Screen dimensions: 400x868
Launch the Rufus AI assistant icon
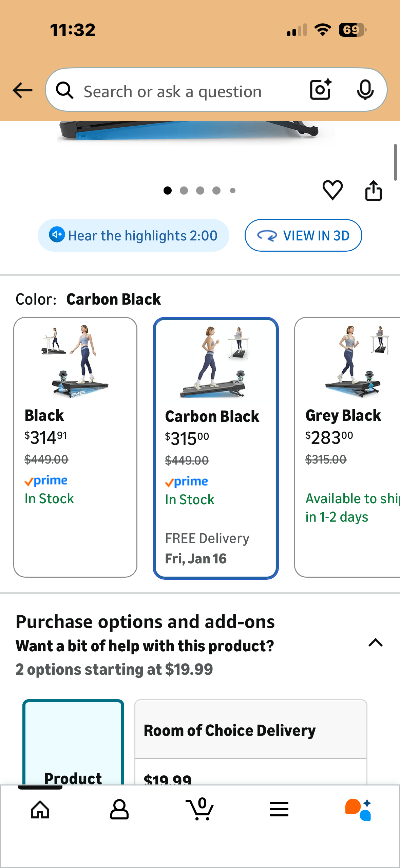(358, 810)
